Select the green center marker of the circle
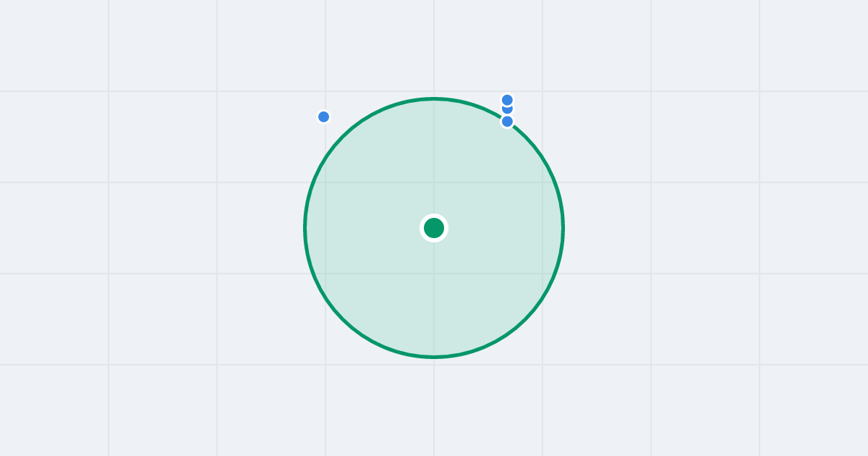Image resolution: width=868 pixels, height=456 pixels. coord(434,228)
